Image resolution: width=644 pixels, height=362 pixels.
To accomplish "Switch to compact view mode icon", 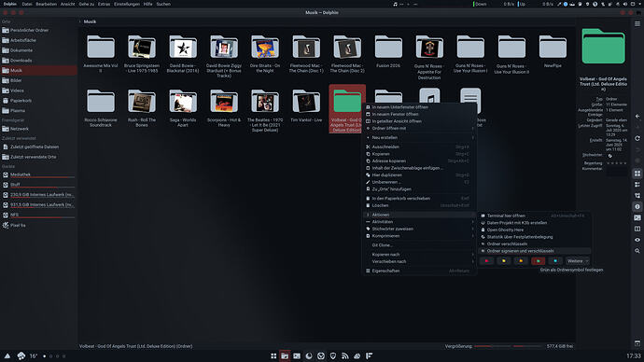I will click(637, 185).
